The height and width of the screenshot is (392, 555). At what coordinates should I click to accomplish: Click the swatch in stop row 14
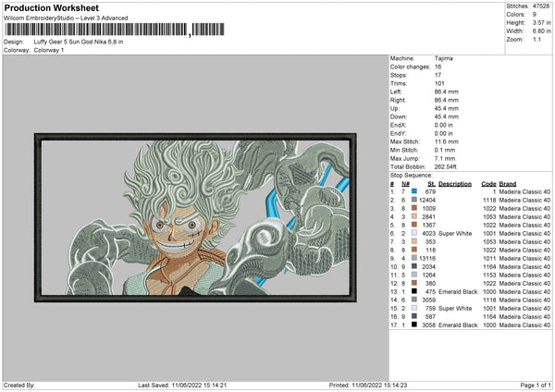pyautogui.click(x=414, y=300)
